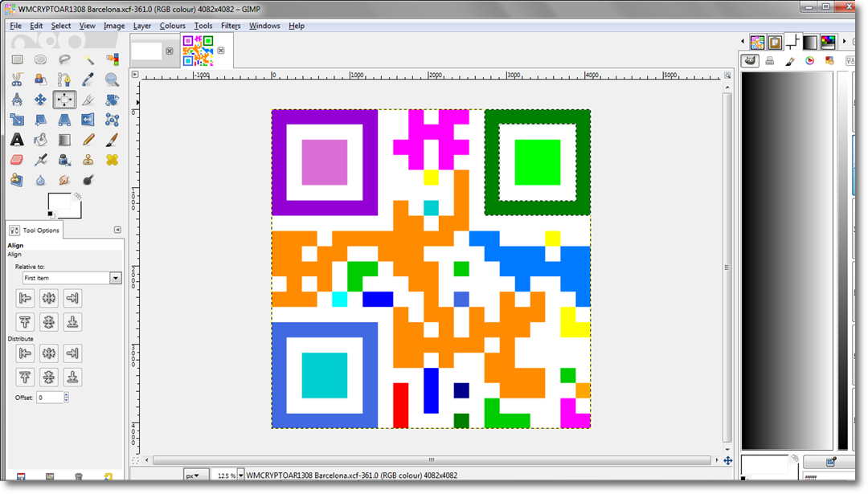Select the Ink tool
This screenshot has height=494, width=868.
[64, 160]
